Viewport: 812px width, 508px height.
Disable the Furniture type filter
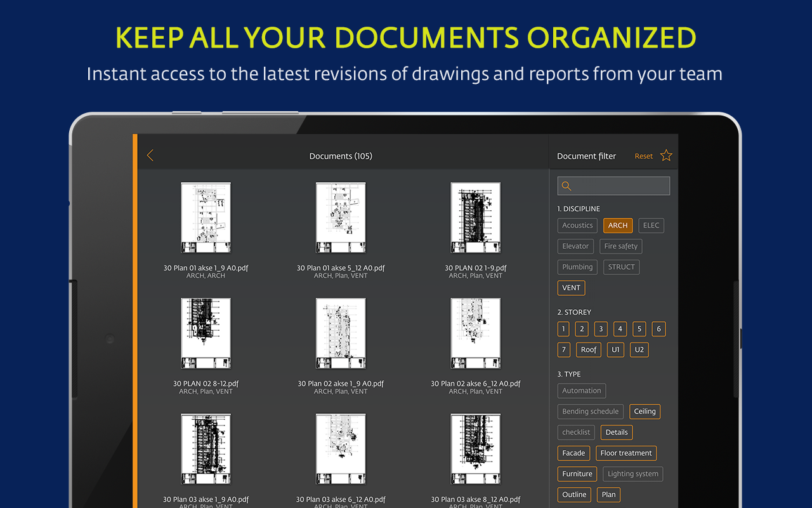click(577, 474)
